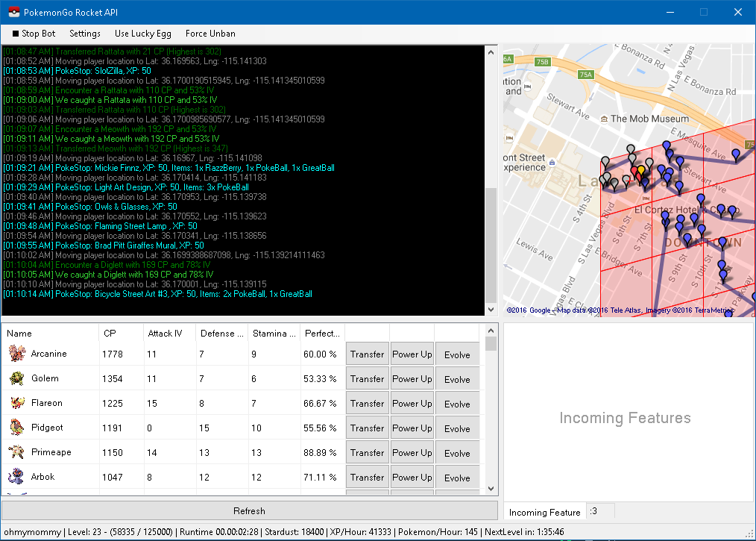Click the Pokeball app icon in title bar
756x541 pixels.
click(11, 13)
